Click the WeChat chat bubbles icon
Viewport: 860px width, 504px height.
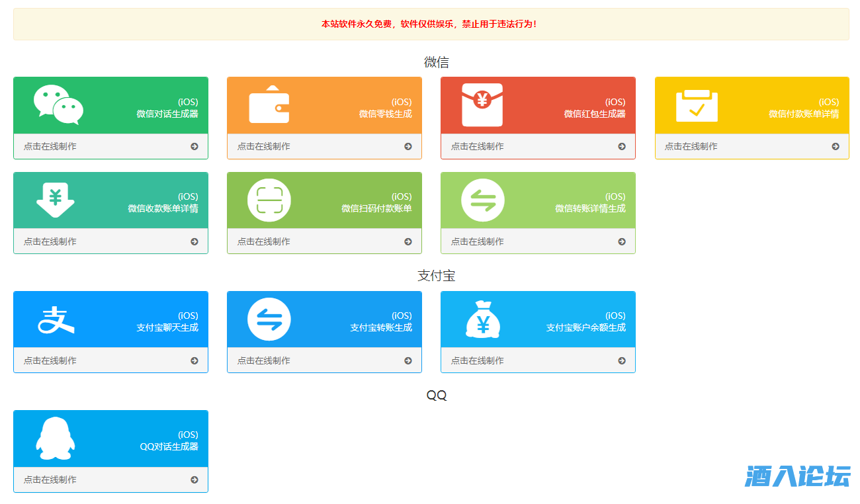[x=58, y=105]
